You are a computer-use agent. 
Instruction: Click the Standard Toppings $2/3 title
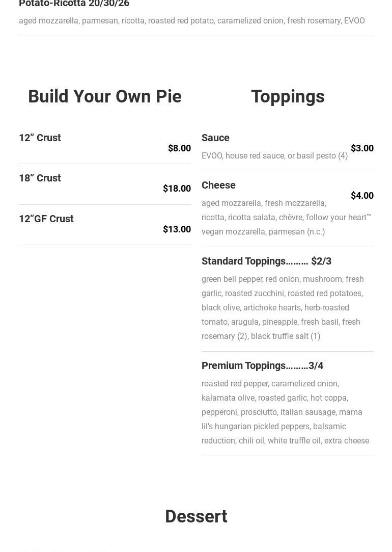coord(266,261)
